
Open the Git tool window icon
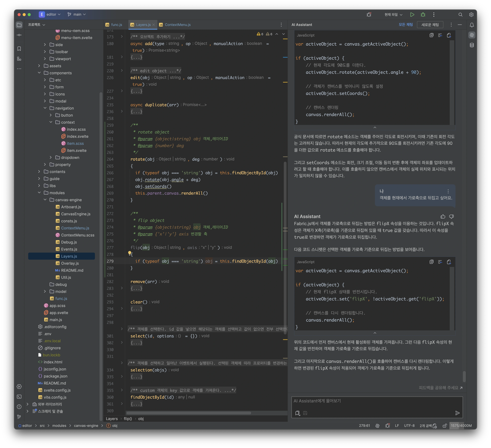click(19, 417)
